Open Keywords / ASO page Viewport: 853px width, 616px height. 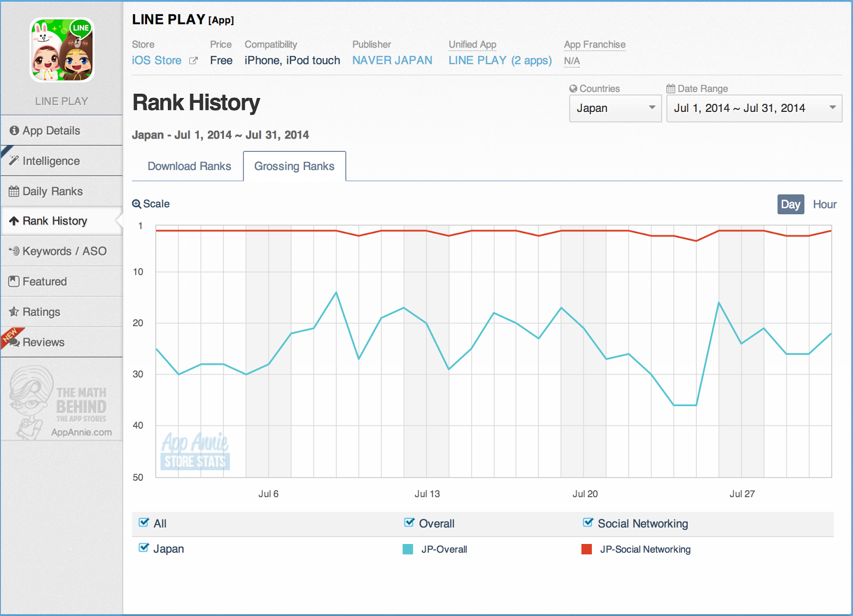[x=62, y=251]
